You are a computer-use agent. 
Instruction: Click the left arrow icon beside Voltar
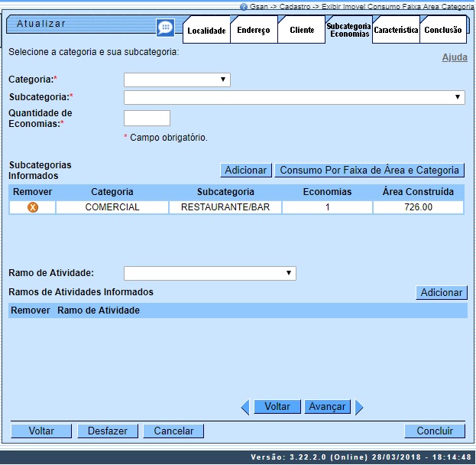point(245,407)
